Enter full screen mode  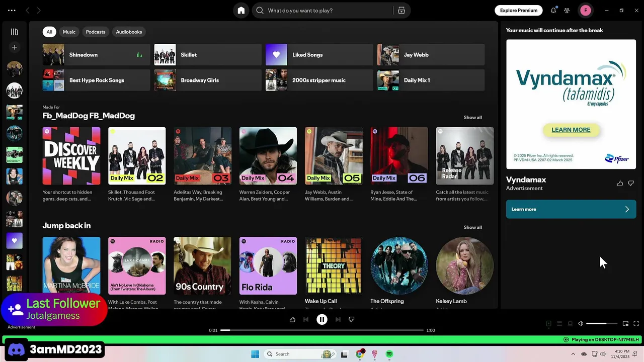[x=636, y=324]
